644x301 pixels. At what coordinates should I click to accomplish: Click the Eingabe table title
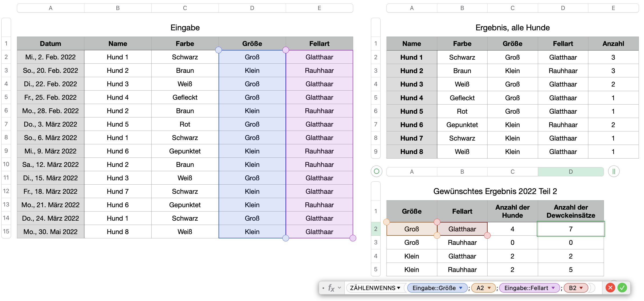pyautogui.click(x=185, y=28)
